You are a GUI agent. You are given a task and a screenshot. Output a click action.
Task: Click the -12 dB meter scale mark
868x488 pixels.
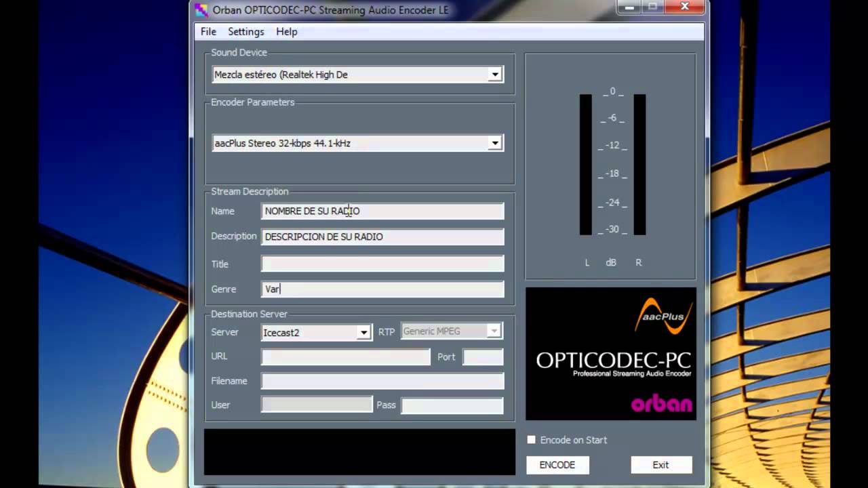pyautogui.click(x=612, y=145)
